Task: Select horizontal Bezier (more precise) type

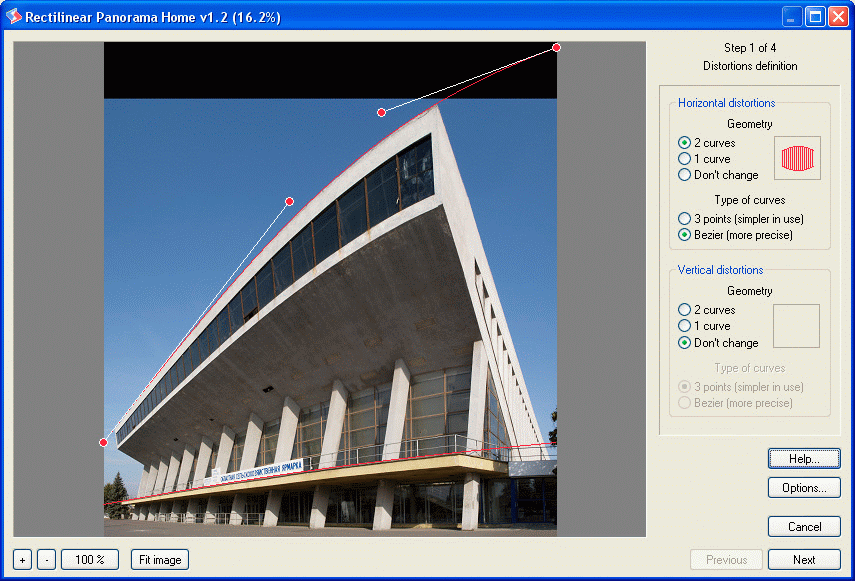Action: click(x=735, y=235)
